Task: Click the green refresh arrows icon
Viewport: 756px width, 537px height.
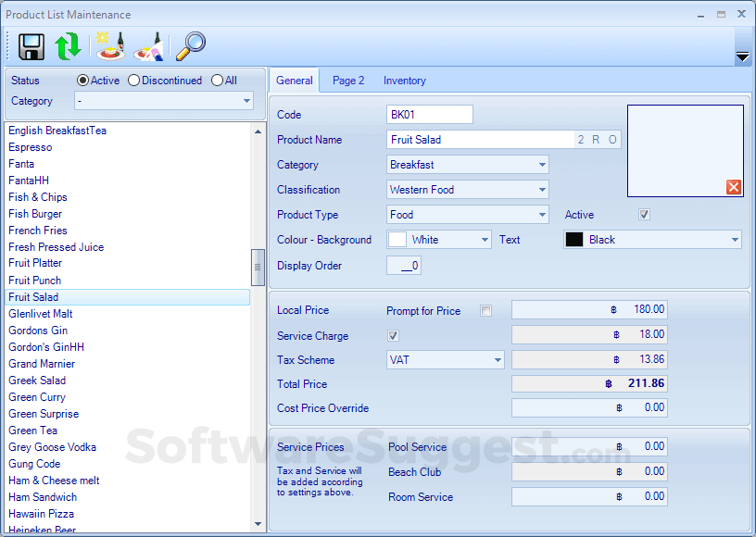Action: (x=68, y=46)
